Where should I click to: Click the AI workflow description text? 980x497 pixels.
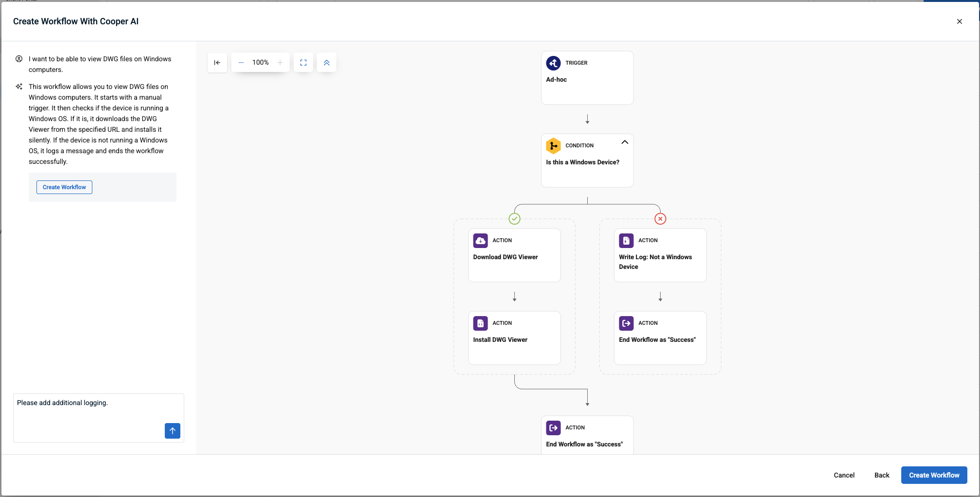click(99, 124)
